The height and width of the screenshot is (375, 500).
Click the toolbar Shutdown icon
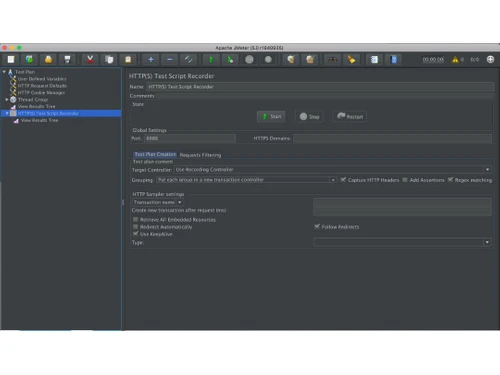point(268,60)
